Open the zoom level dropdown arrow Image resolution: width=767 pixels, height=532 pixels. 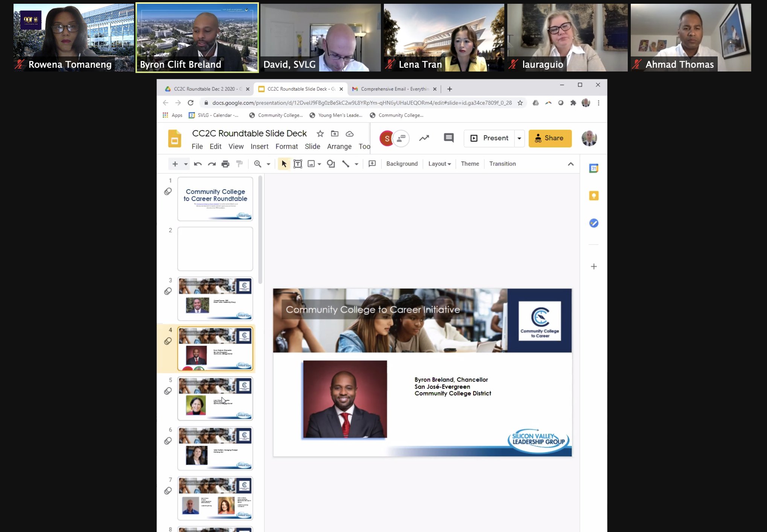point(268,164)
